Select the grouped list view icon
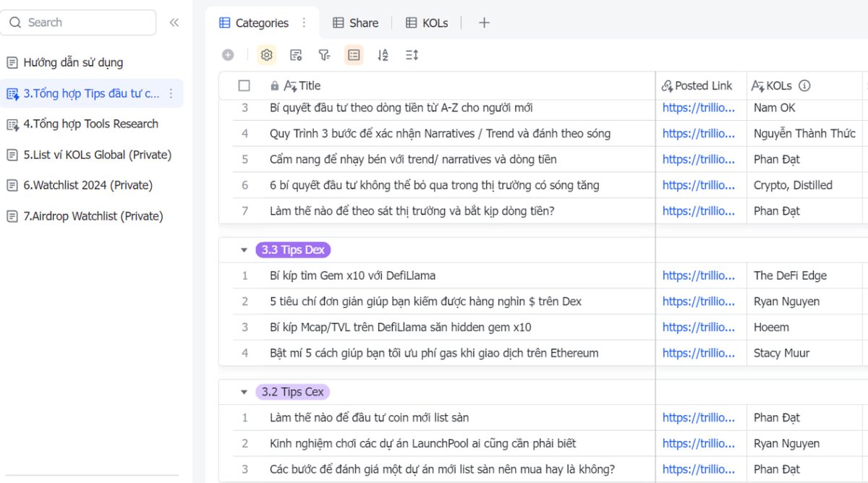 [353, 54]
